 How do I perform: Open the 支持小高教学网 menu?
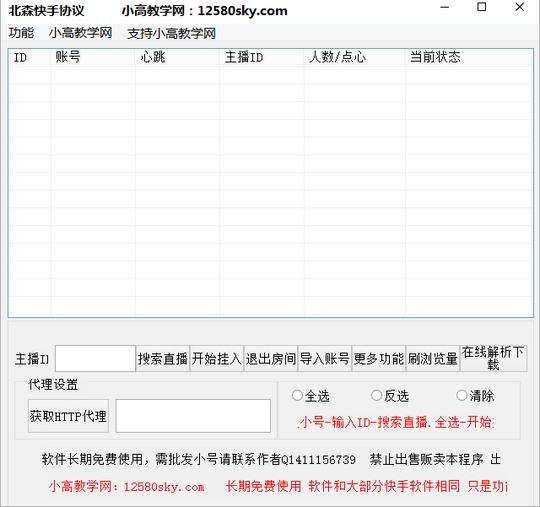coord(172,33)
